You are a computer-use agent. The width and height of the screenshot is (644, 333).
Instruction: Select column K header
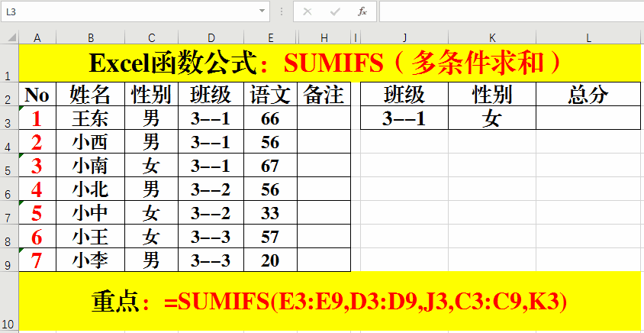point(492,38)
